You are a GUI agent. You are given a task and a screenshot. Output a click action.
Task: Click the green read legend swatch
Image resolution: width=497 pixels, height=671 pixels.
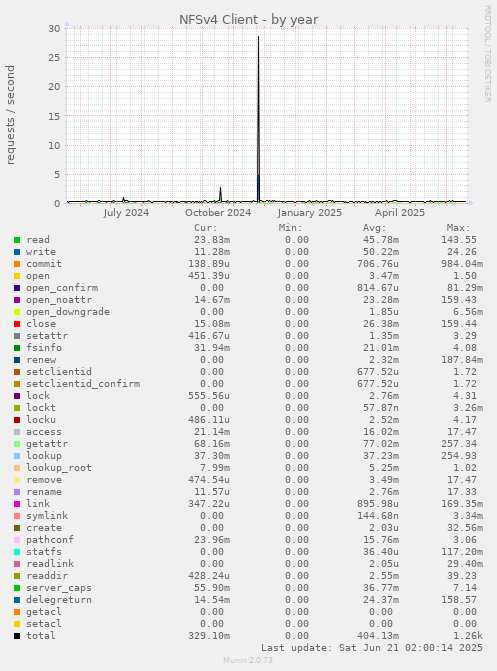tap(17, 240)
